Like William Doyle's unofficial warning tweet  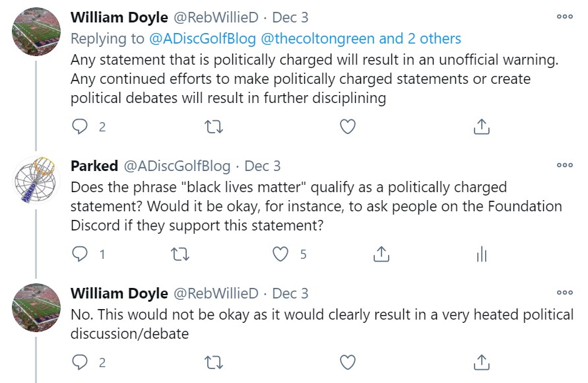pyautogui.click(x=348, y=127)
